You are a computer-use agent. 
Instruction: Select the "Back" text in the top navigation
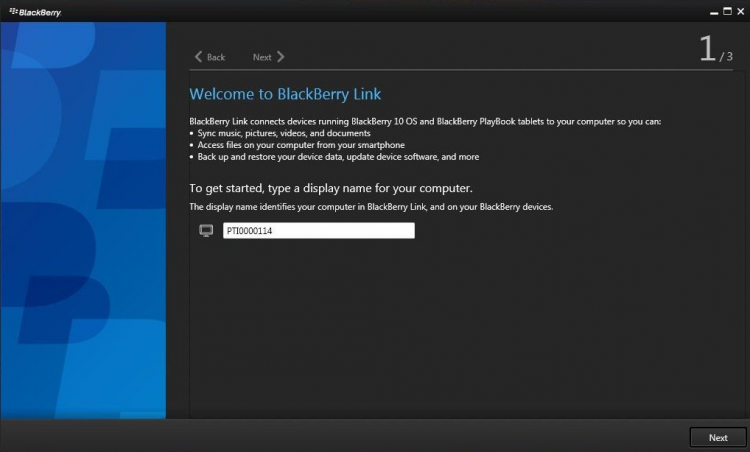pos(216,57)
